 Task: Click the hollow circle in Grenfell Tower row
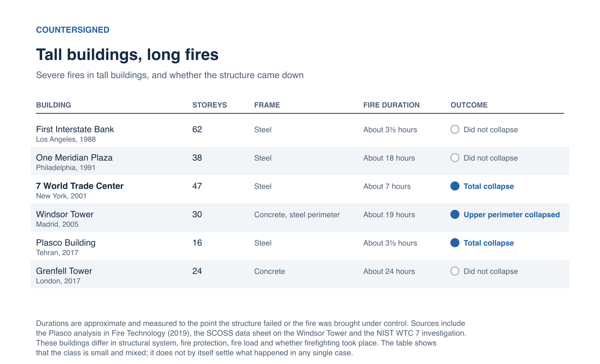tap(455, 271)
